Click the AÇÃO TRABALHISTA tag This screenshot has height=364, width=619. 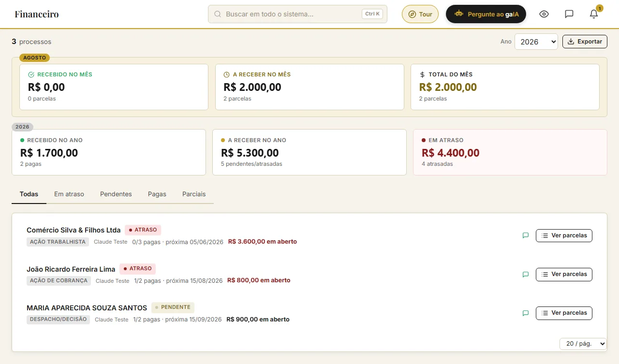click(x=58, y=242)
